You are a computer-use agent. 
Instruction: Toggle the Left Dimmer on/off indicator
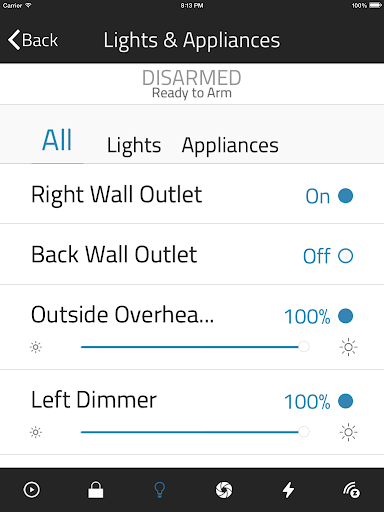point(345,401)
